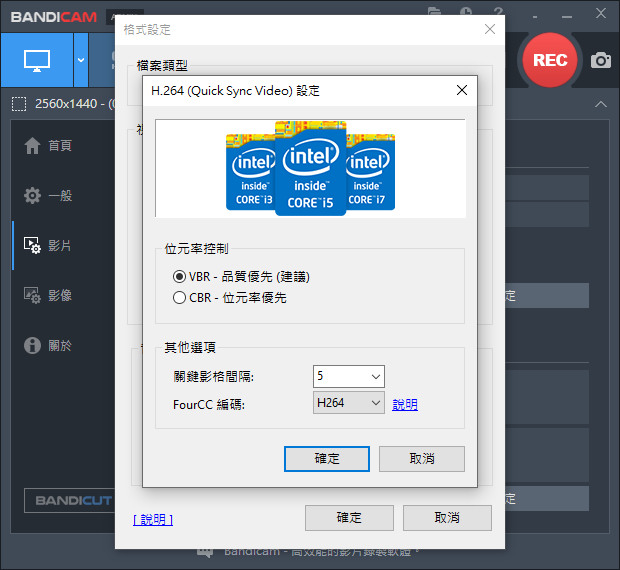Click the BANDICAM logo
Viewport: 620px width, 570px height.
tap(54, 17)
